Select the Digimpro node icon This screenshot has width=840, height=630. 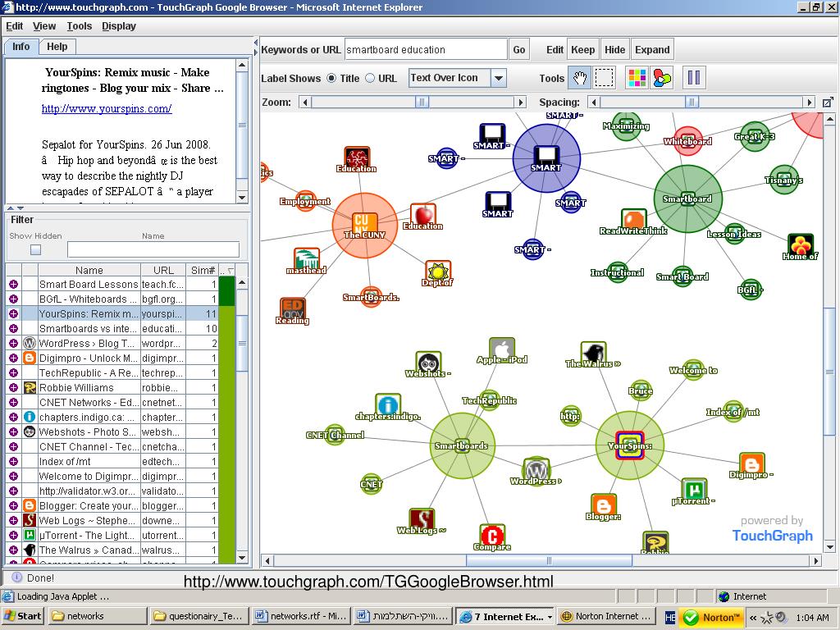(x=751, y=464)
